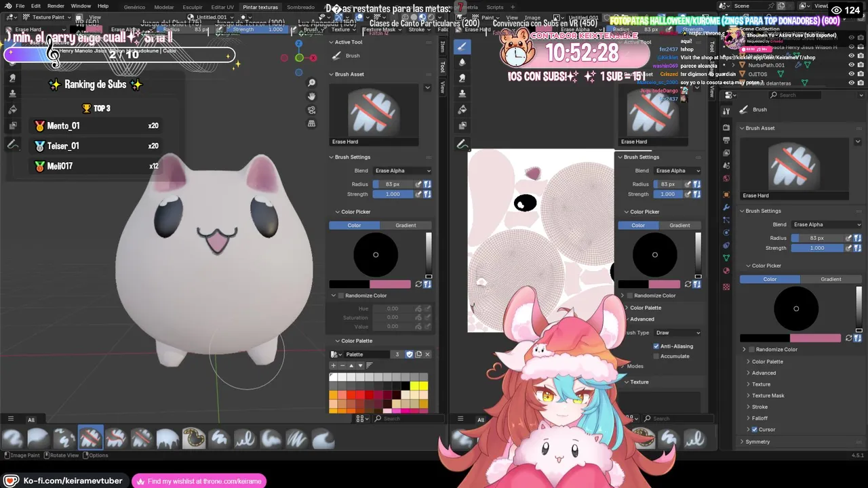Viewport: 868px width, 488px height.
Task: Toggle NurbsPath.001 visibility eye in outliner
Action: (852, 65)
